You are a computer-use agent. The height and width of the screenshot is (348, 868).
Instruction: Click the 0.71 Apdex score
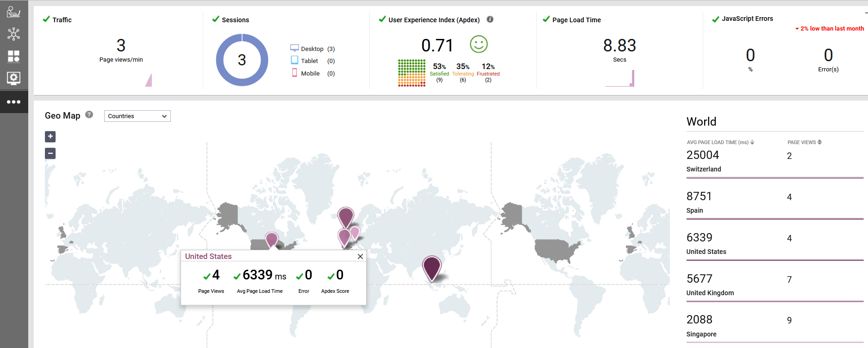(x=437, y=45)
